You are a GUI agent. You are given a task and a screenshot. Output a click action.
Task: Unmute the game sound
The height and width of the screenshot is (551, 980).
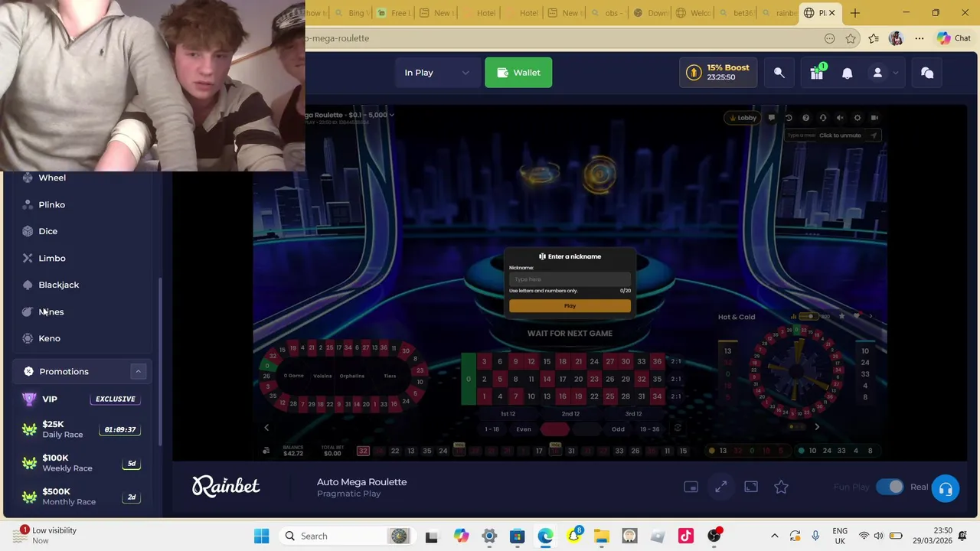tap(840, 118)
